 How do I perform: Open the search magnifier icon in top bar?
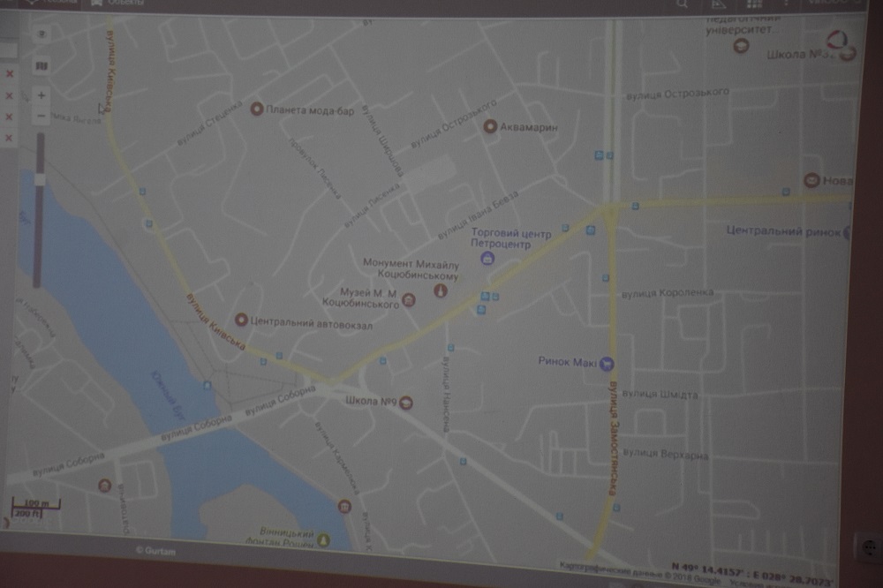682,4
